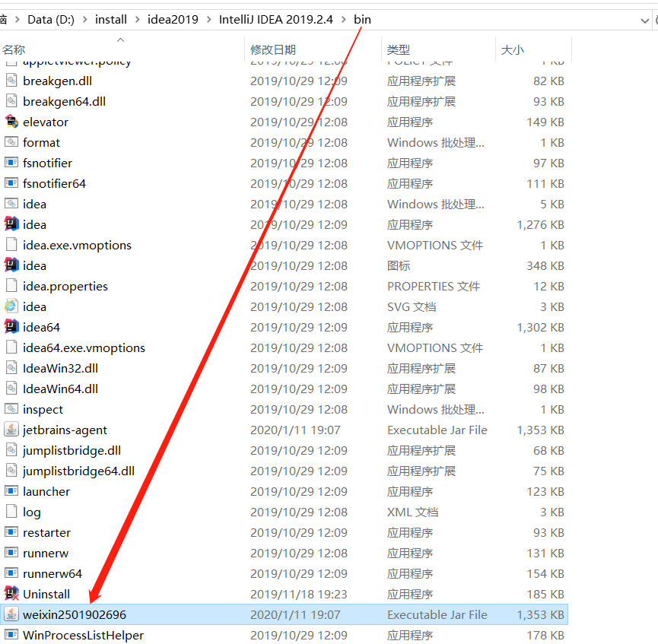Click the bin breadcrumb segment
This screenshot has height=644, width=658.
362,20
